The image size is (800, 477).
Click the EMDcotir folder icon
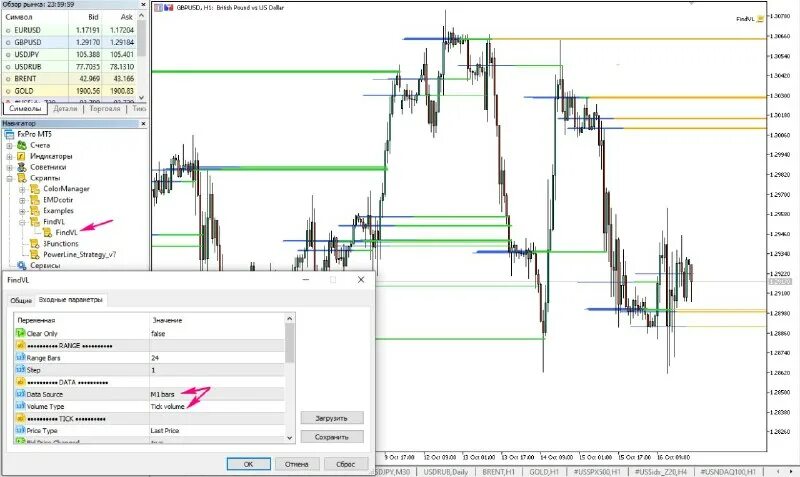click(35, 200)
